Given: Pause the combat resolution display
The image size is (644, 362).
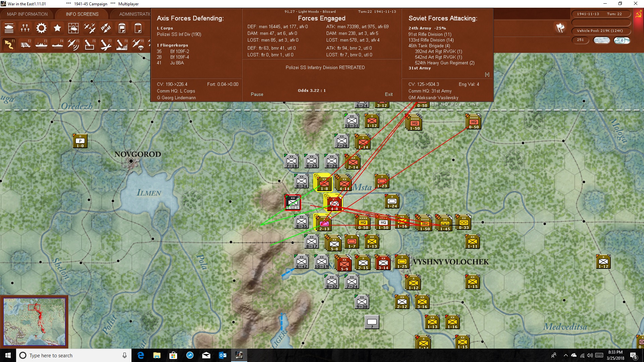Looking at the screenshot, I should coord(257,95).
